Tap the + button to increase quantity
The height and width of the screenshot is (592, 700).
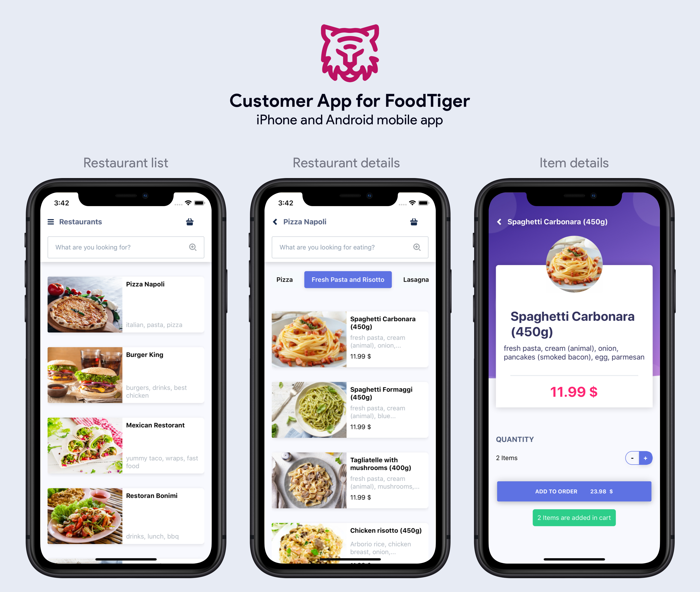644,457
